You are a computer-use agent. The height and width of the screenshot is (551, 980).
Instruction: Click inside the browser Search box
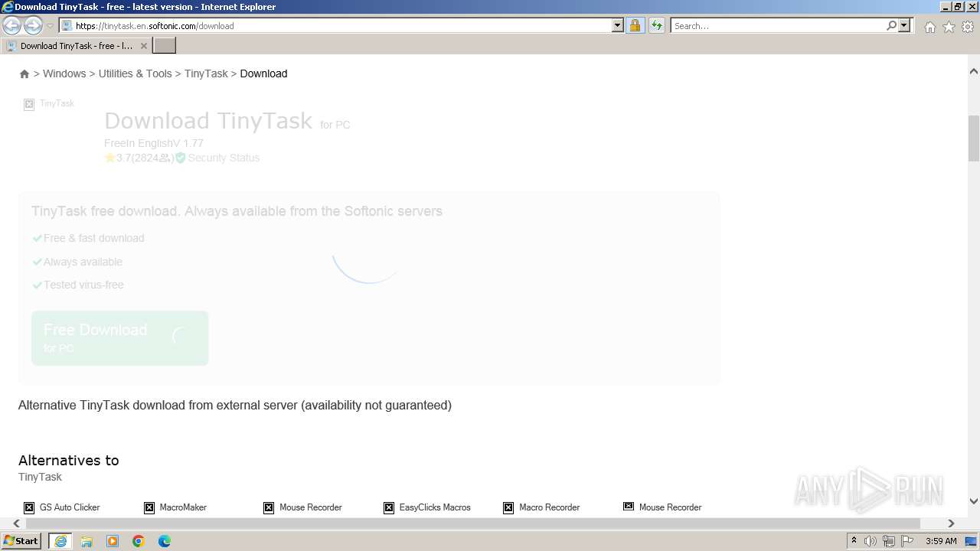[x=778, y=26]
